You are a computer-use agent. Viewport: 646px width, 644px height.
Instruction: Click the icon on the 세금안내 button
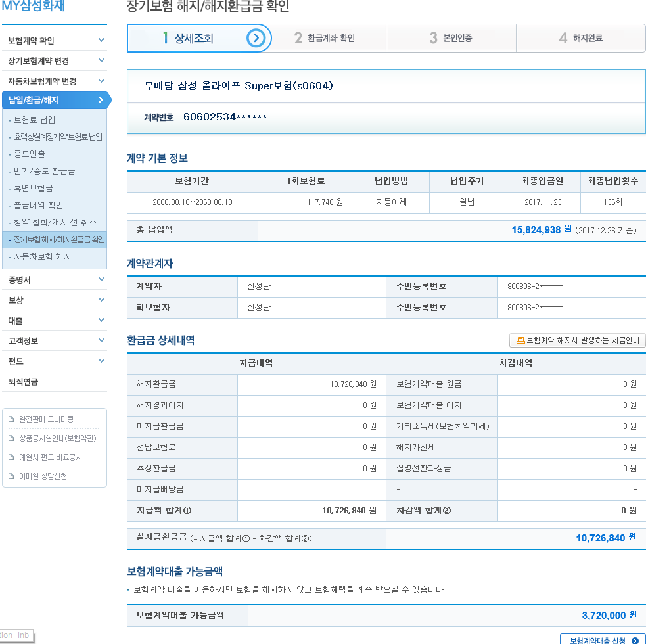tap(520, 340)
